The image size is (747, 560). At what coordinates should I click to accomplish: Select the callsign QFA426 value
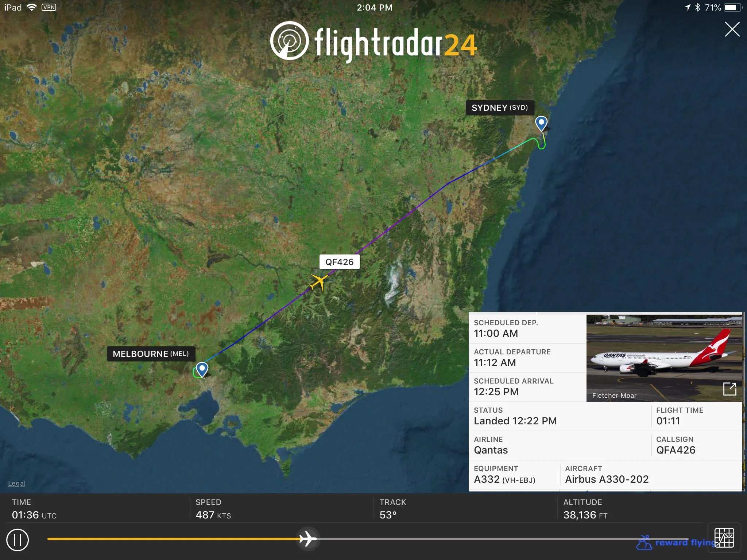(676, 450)
